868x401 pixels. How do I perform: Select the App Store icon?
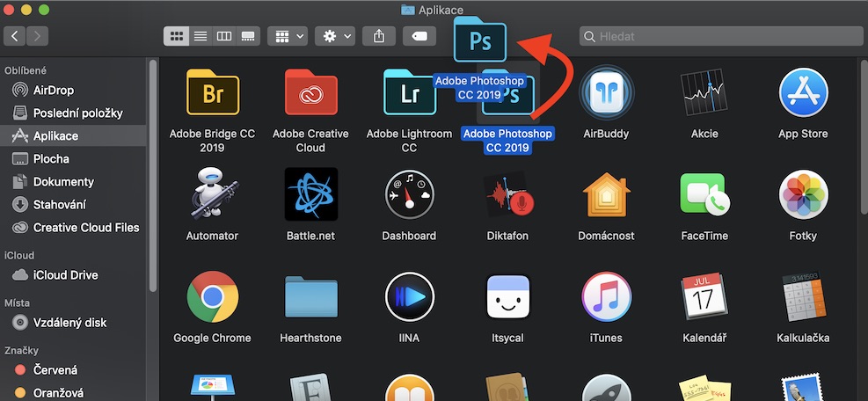pyautogui.click(x=803, y=92)
